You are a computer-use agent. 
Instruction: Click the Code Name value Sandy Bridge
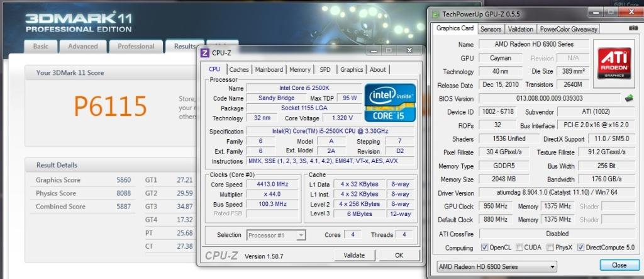click(x=277, y=98)
